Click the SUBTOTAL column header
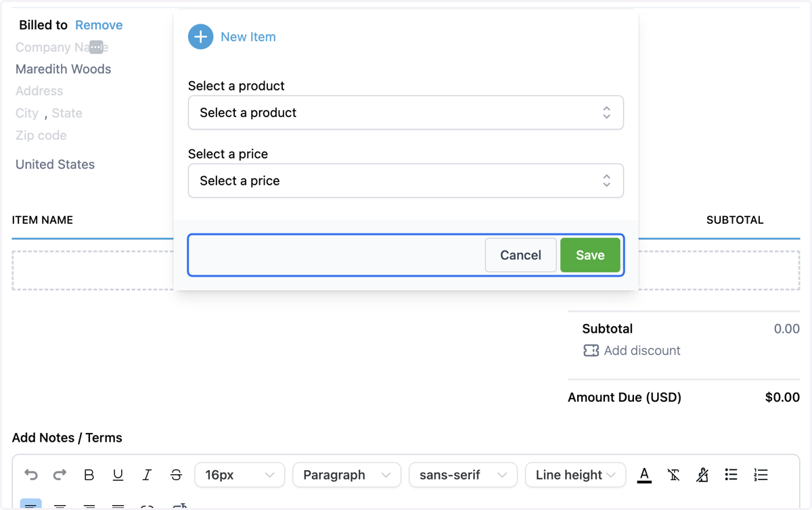Viewport: 812px width, 510px height. coord(735,220)
